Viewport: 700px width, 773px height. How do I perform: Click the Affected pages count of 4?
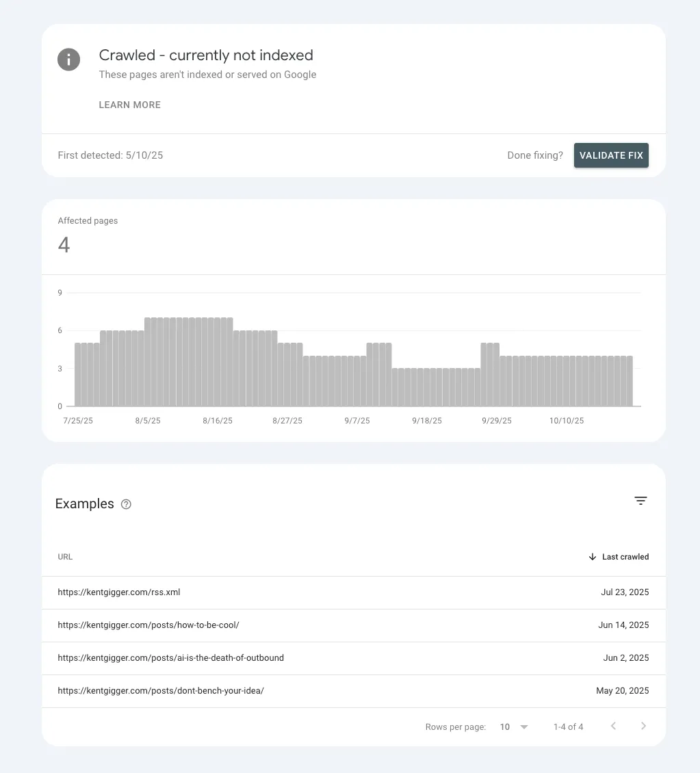pyautogui.click(x=64, y=245)
